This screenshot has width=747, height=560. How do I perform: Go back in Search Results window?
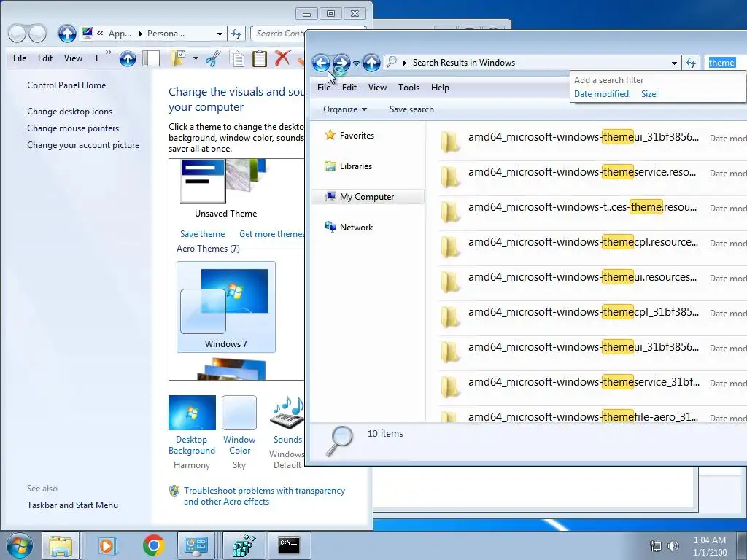pos(321,63)
